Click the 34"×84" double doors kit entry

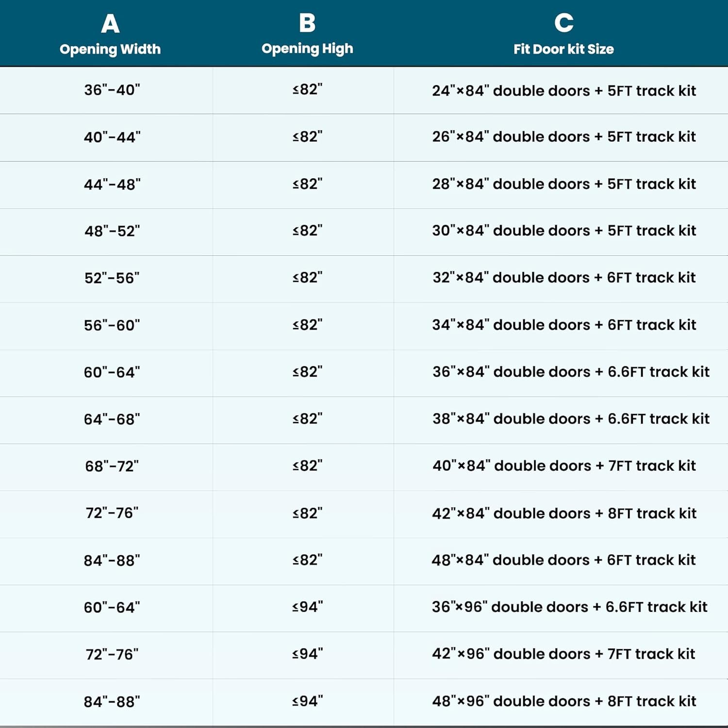point(564,325)
